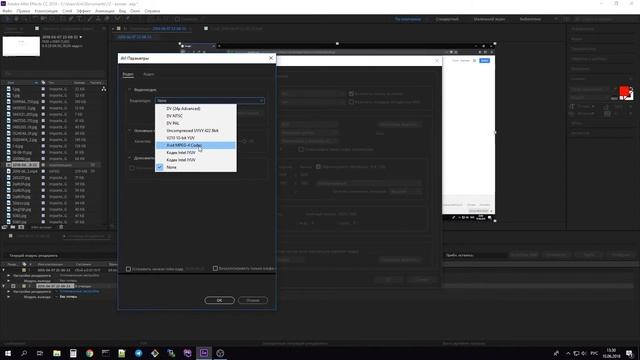Viewport: 640px width, 360px height.
Task: Click the taskbar clock showing 13:30
Action: click(611, 353)
